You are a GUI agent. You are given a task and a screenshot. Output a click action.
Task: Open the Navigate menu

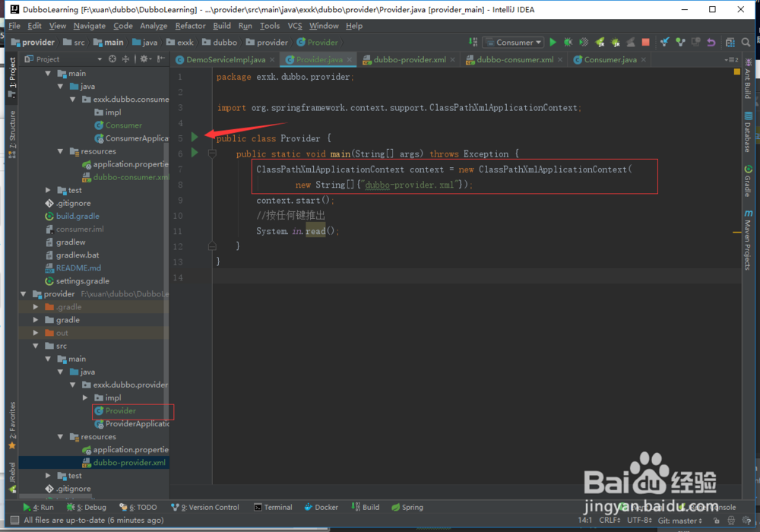point(89,26)
